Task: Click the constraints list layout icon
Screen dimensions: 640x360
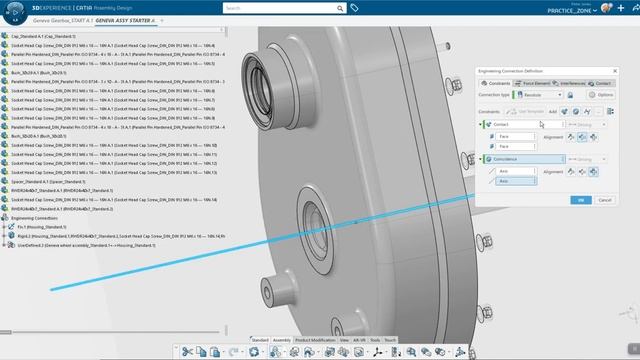Action: (610, 111)
